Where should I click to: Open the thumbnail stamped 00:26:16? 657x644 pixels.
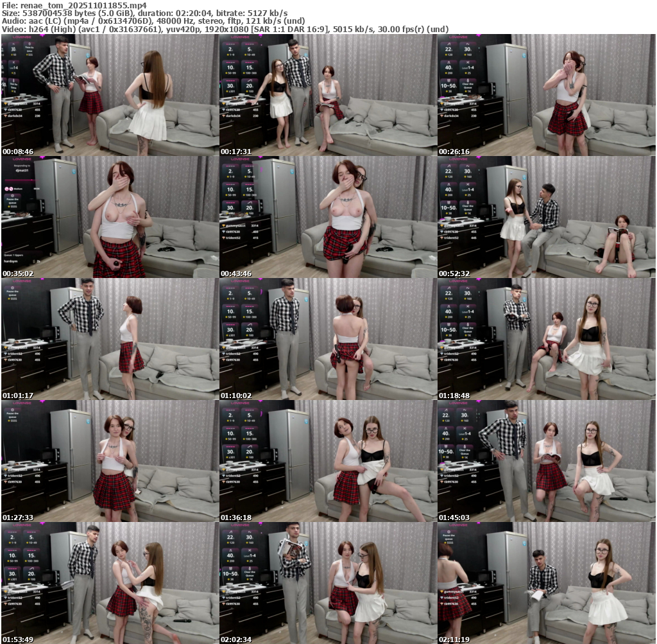pos(547,95)
